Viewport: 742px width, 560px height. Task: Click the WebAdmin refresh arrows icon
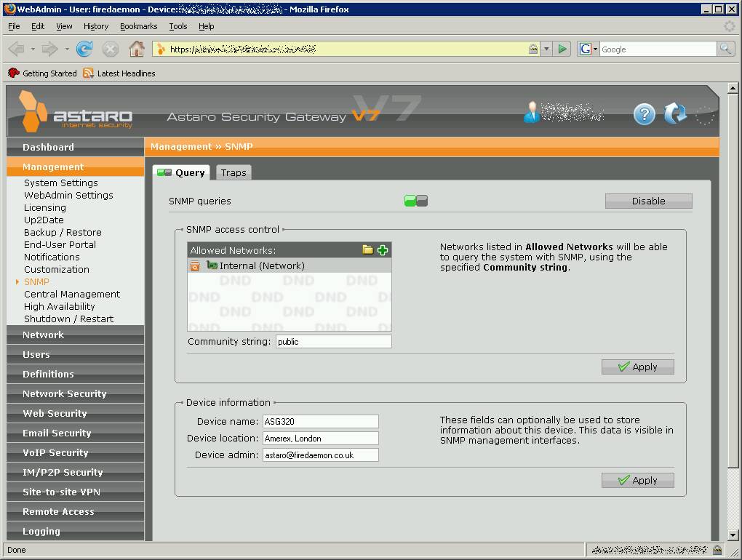[x=675, y=113]
